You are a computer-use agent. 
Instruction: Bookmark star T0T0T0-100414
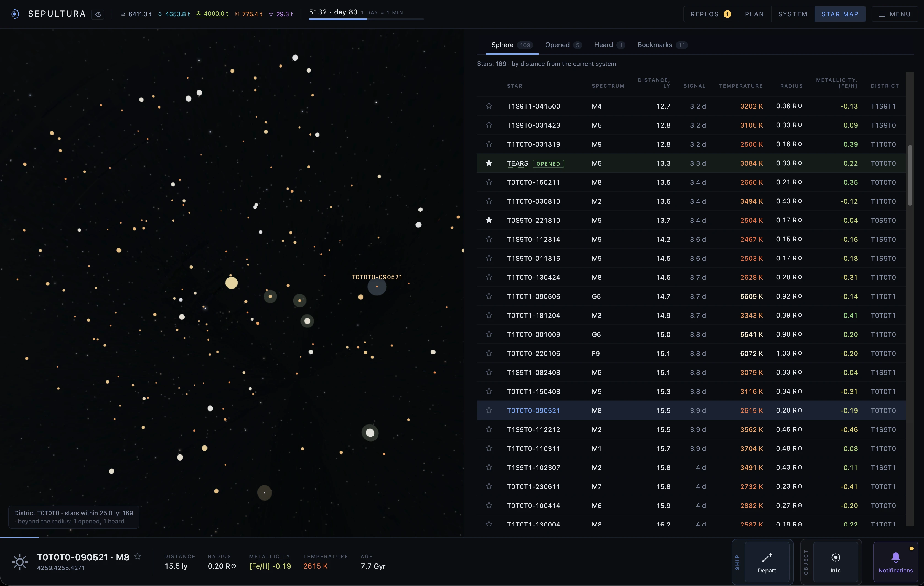tap(489, 506)
